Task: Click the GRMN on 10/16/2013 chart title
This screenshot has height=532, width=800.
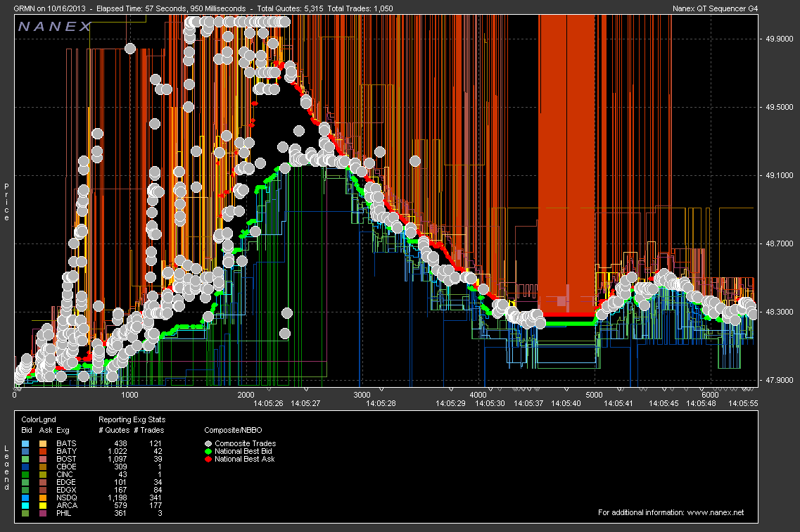Action: 49,8
